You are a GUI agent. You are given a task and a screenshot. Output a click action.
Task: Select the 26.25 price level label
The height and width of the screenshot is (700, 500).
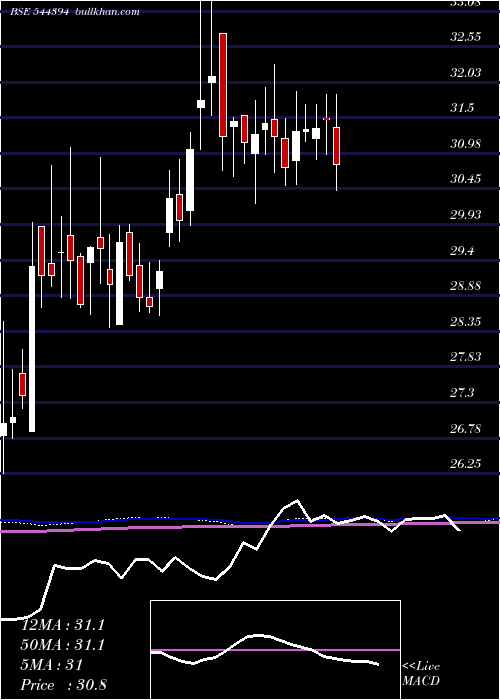[x=466, y=464]
